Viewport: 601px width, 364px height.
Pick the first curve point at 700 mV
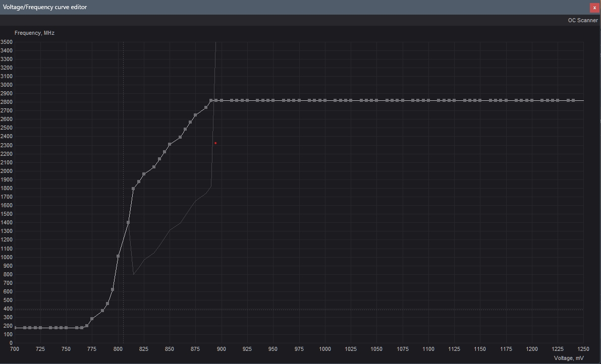point(15,328)
